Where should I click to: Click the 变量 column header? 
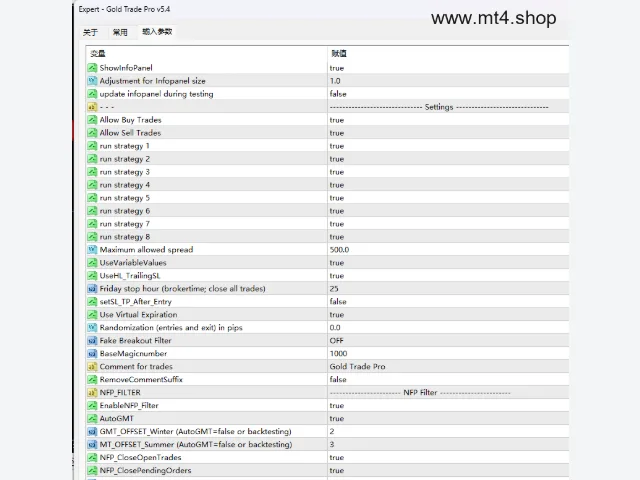[98, 53]
